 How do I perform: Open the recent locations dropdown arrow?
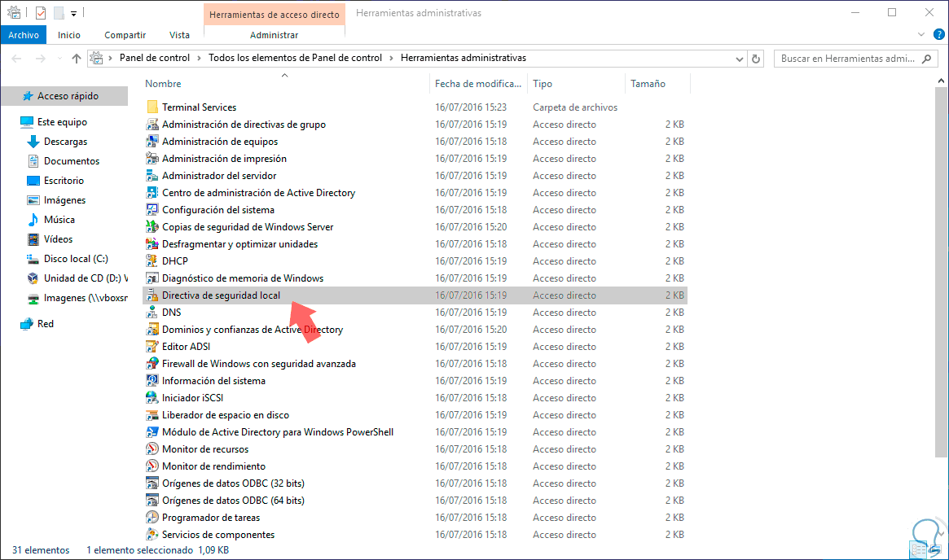coord(59,59)
